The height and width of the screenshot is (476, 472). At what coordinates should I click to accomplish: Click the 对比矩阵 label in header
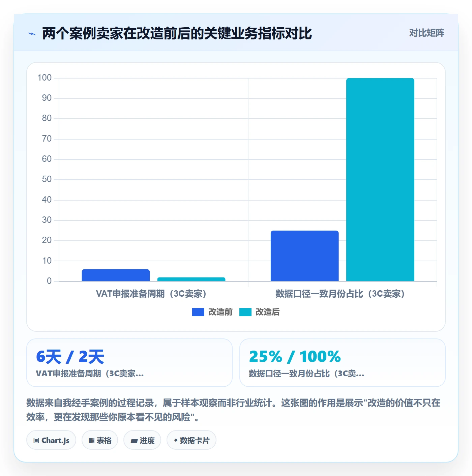[x=426, y=33]
